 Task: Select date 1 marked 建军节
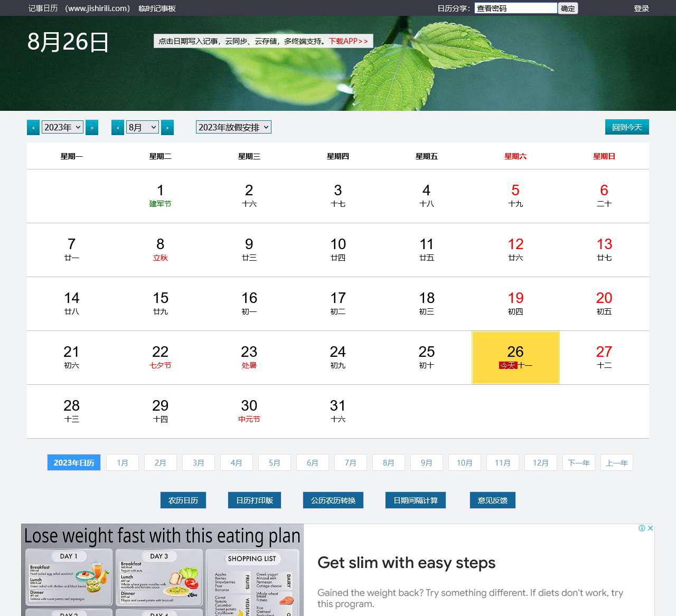click(x=161, y=196)
